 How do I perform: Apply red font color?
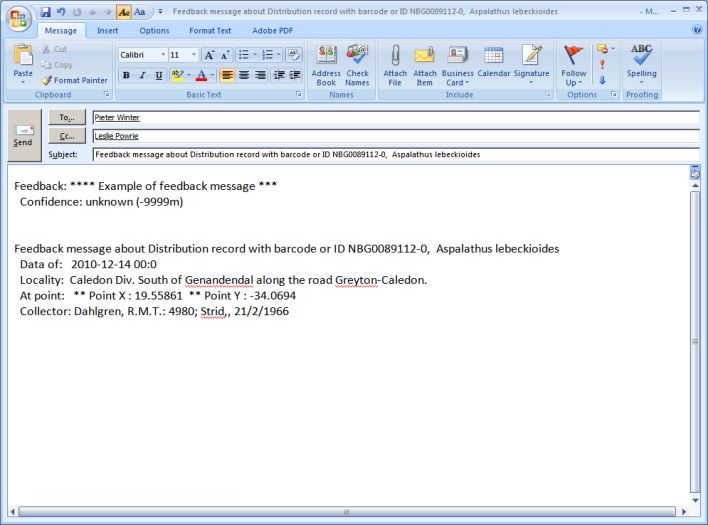(x=201, y=75)
